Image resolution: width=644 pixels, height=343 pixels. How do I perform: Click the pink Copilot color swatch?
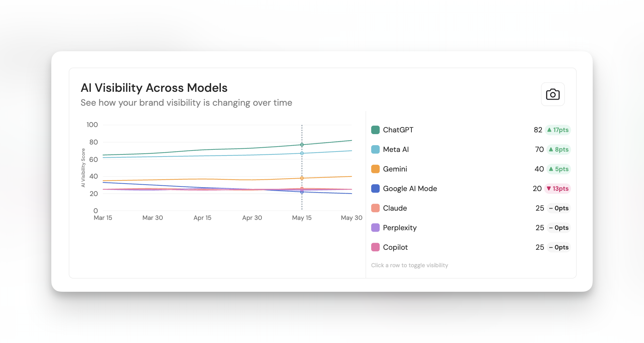[x=375, y=247]
